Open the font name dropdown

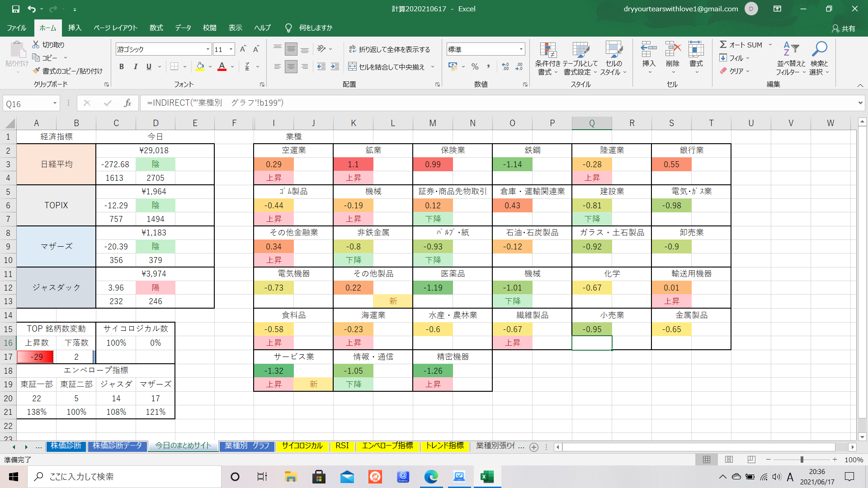(x=208, y=49)
